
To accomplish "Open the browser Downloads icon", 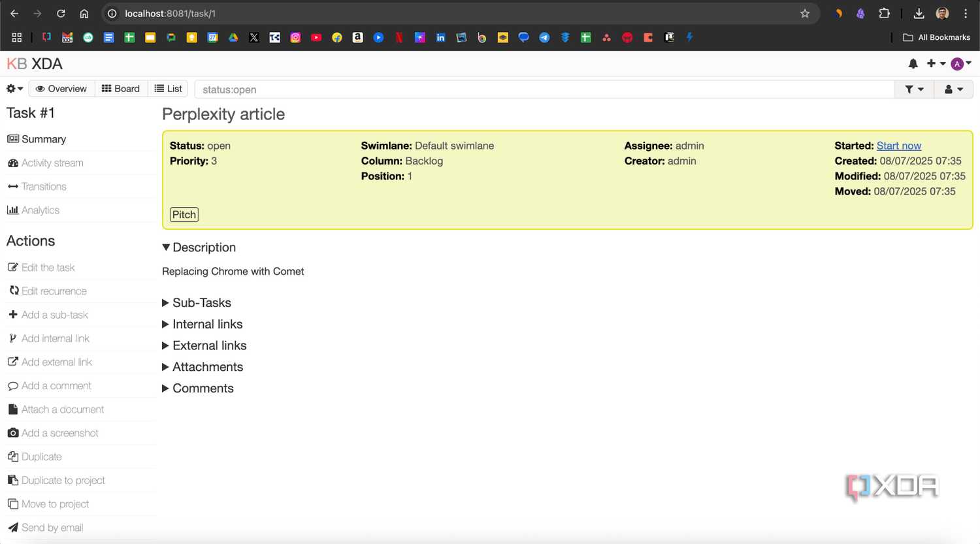I will 919,13.
